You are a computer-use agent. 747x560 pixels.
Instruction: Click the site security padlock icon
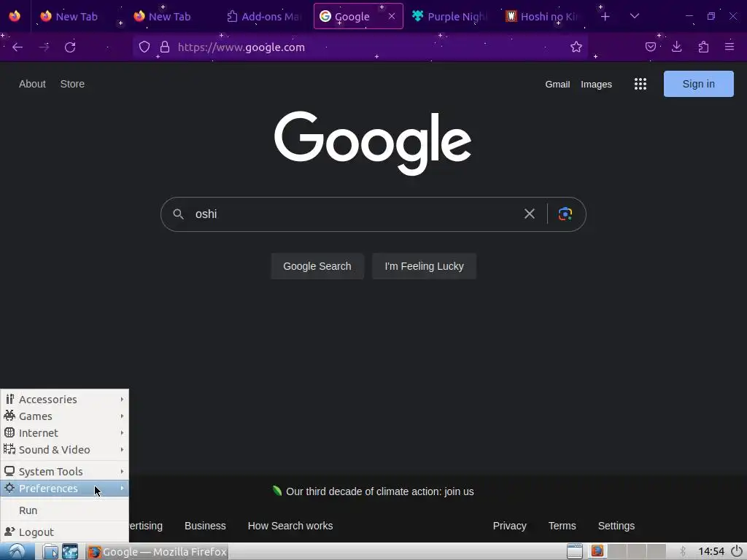(165, 47)
